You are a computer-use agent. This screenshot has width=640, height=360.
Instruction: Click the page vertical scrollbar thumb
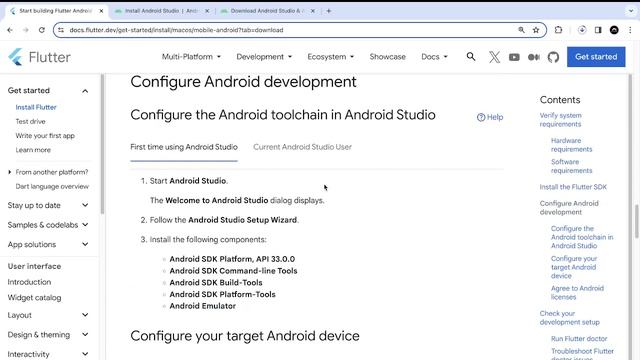click(636, 220)
